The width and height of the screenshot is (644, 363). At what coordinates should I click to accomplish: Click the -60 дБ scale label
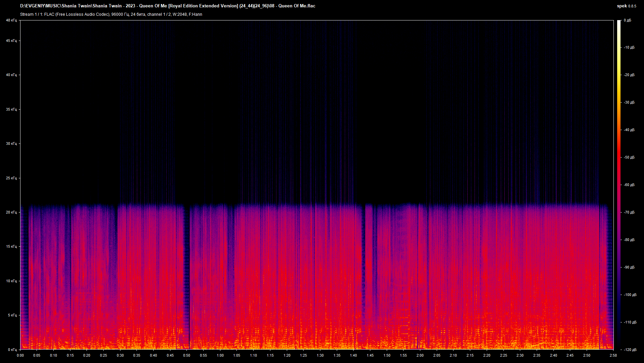coord(629,185)
